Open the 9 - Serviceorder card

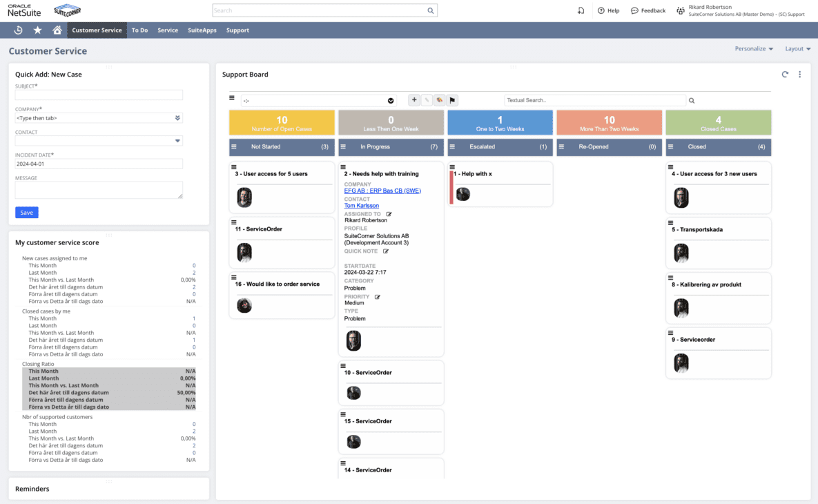tap(719, 353)
